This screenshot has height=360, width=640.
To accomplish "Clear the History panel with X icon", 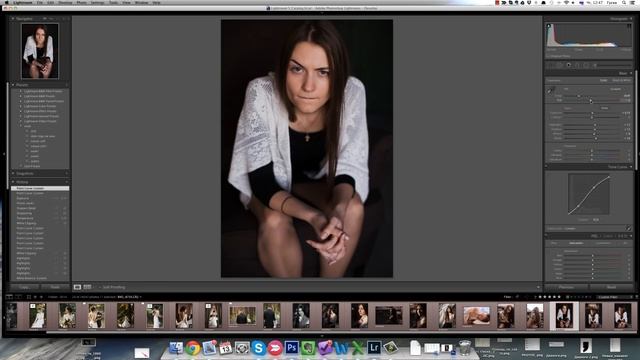I will (67, 182).
